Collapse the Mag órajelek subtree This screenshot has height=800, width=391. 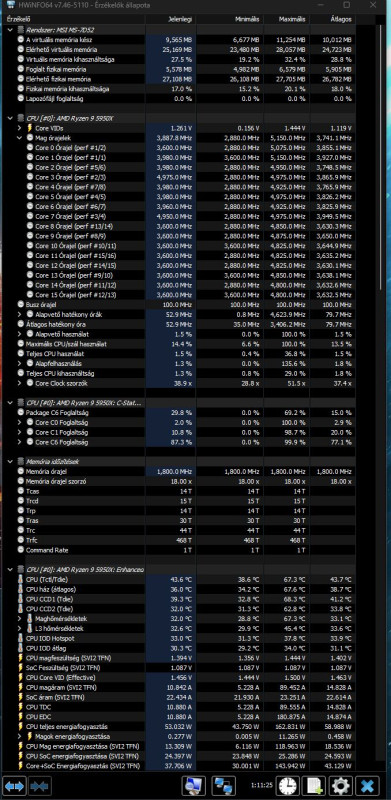coord(19,138)
